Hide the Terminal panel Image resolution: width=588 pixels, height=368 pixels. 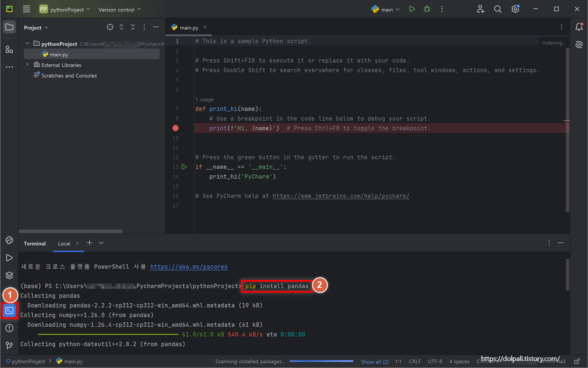pos(561,243)
